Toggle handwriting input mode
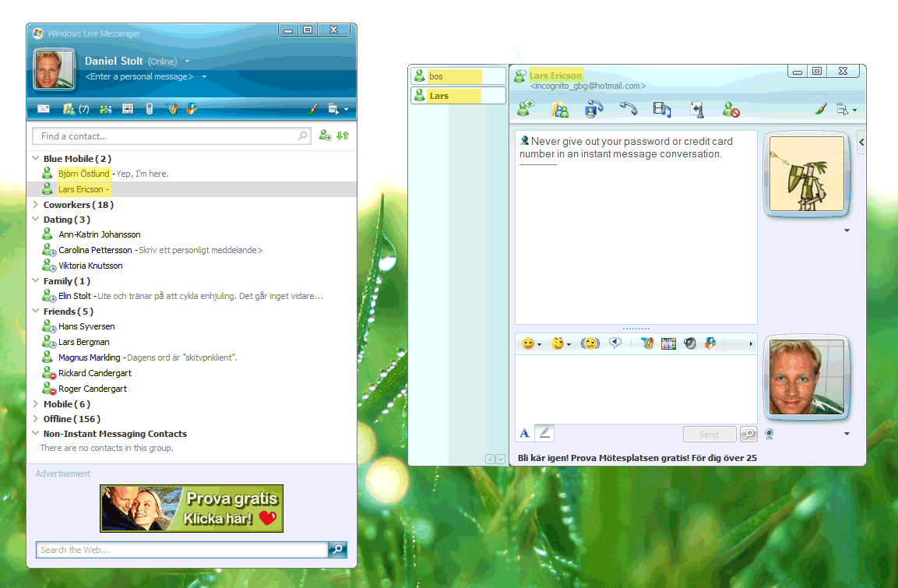 pyautogui.click(x=545, y=433)
